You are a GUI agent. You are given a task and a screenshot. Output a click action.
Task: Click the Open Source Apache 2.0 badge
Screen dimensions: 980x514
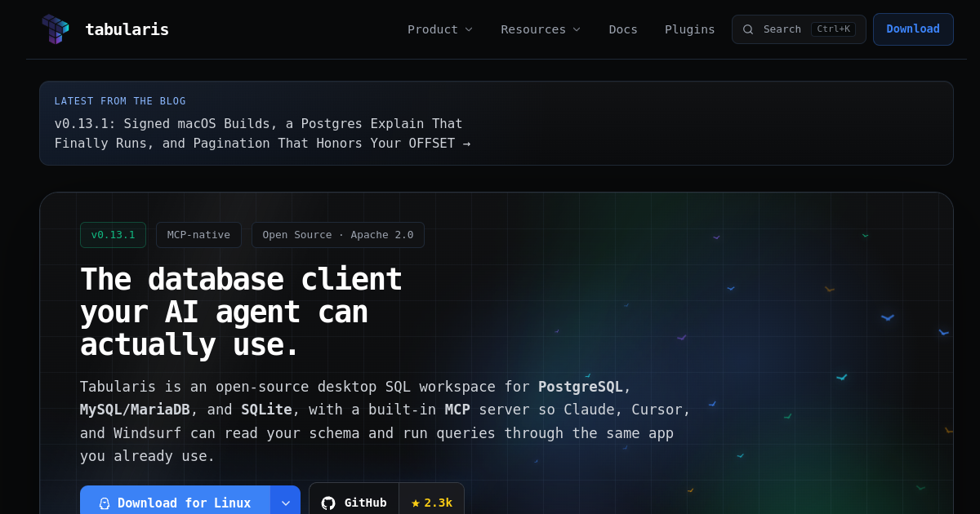click(x=338, y=235)
